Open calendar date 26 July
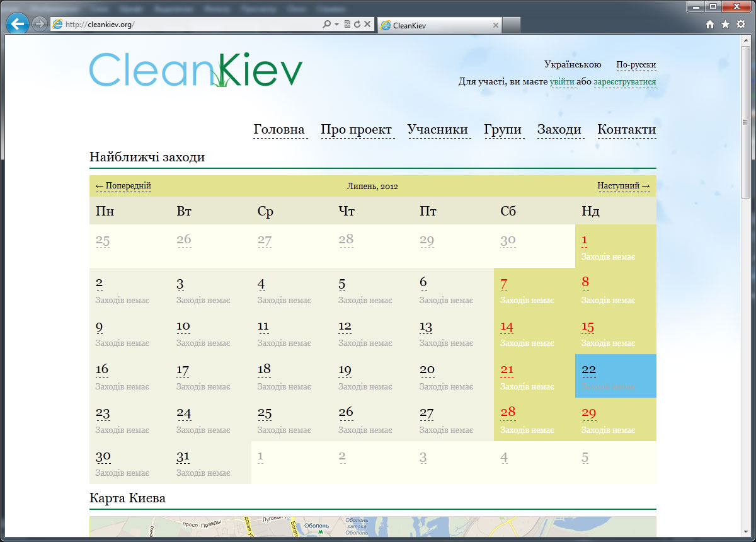The width and height of the screenshot is (756, 542). coord(346,413)
